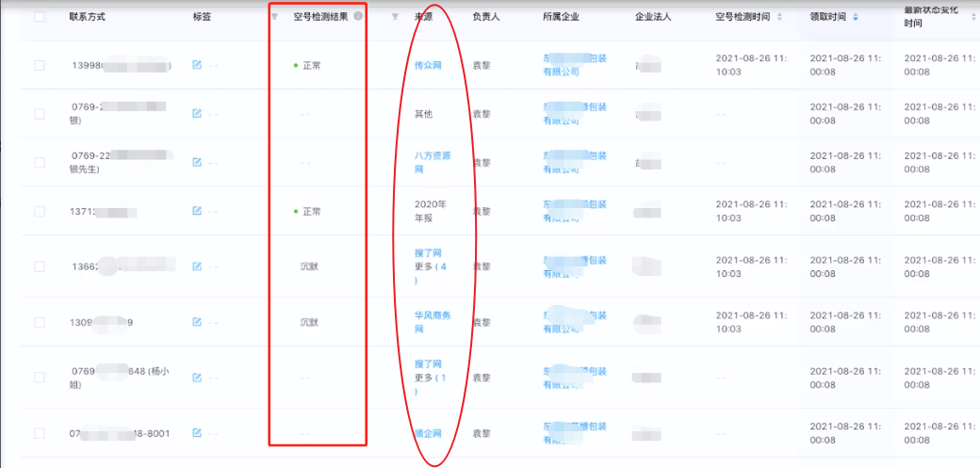The width and height of the screenshot is (980, 468).
Task: Select 正常 status in the 13998 row
Action: point(307,65)
